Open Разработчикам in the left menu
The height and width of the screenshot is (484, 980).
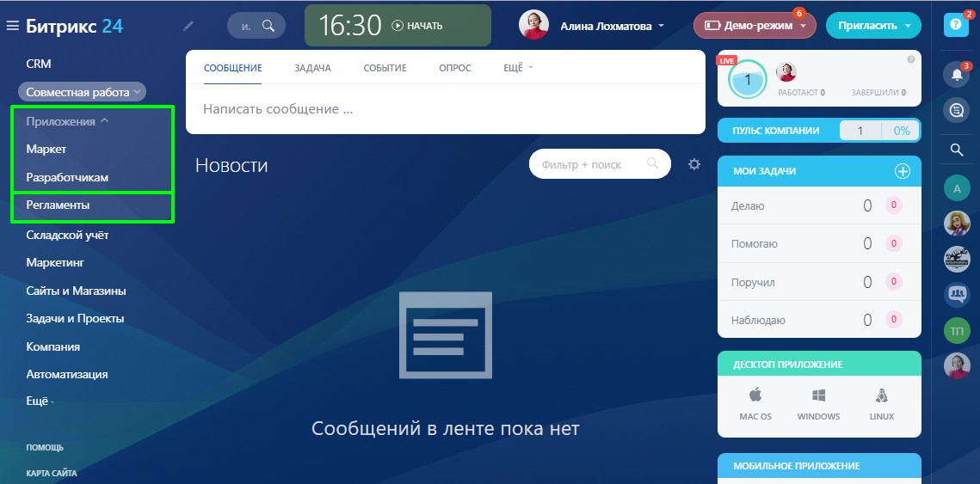(67, 177)
